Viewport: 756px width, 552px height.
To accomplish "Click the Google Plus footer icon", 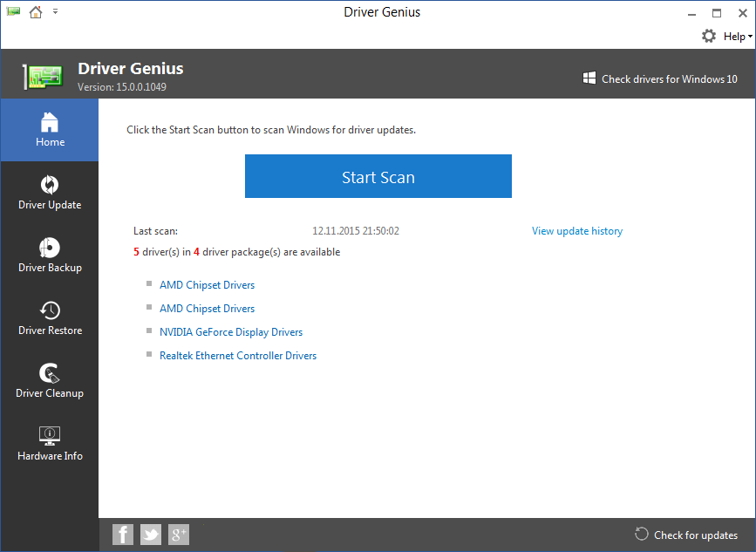I will coord(179,535).
